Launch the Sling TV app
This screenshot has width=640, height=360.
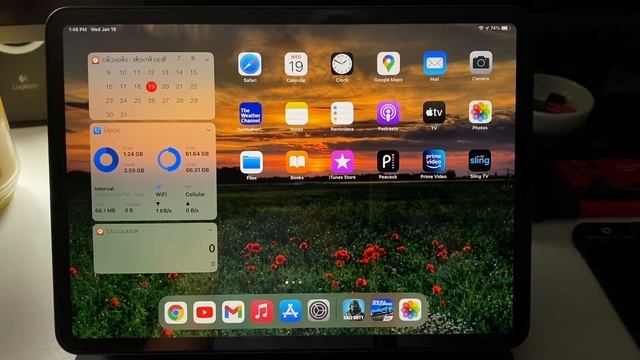click(480, 160)
